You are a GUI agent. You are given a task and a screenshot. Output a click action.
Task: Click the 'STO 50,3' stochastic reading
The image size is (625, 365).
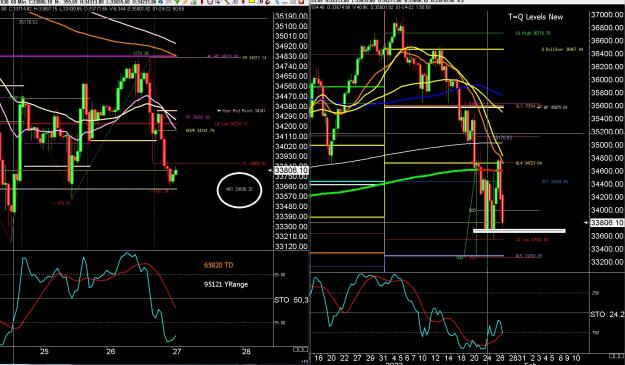point(291,300)
